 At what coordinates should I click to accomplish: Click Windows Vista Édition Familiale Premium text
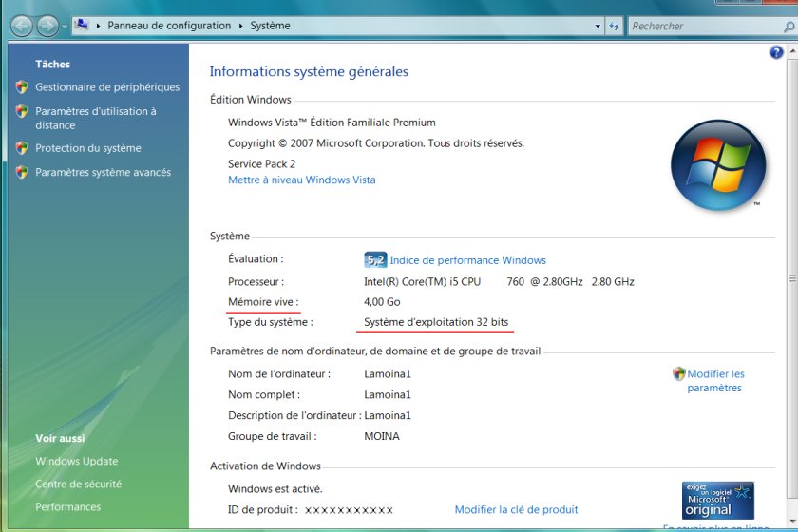click(332, 123)
